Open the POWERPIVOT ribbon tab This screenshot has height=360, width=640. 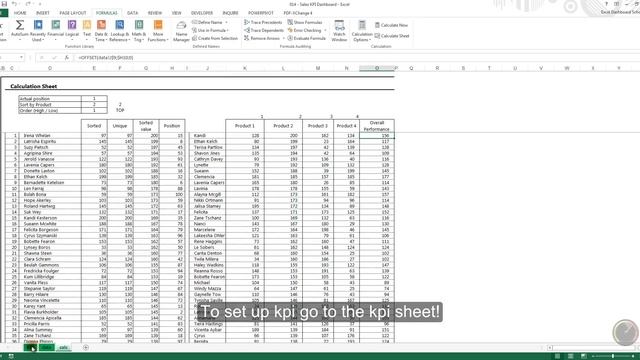pyautogui.click(x=261, y=13)
